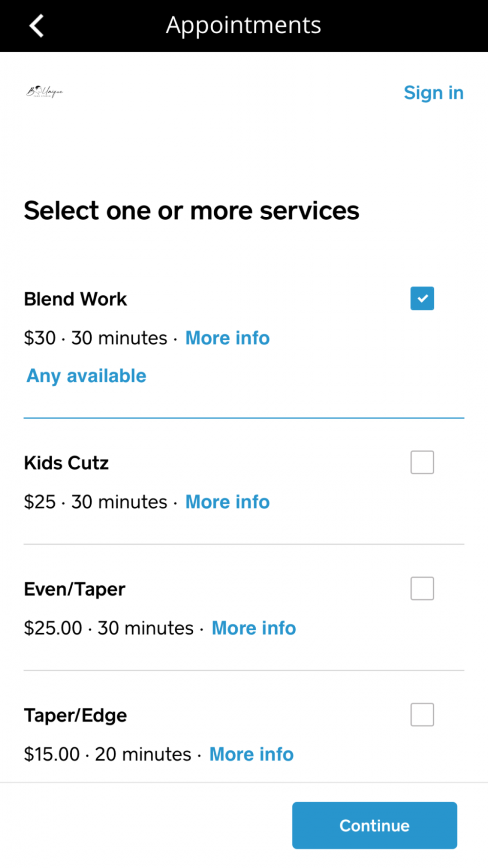View More info for Kids Cutz
The width and height of the screenshot is (488, 868).
tap(227, 502)
